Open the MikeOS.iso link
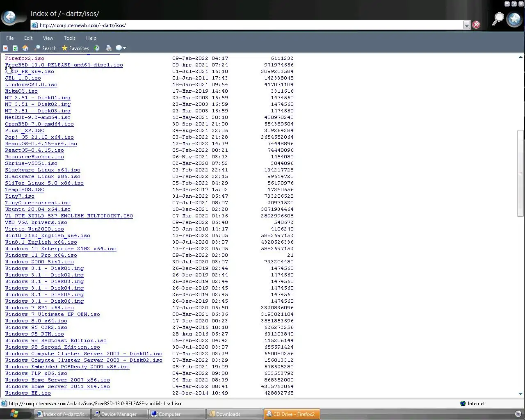This screenshot has height=420, width=525. tap(21, 91)
